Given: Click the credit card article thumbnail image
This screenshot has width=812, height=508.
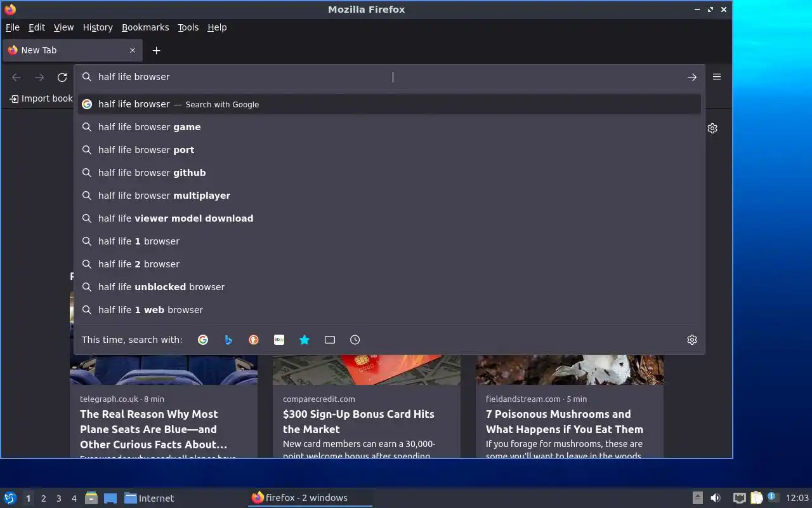Looking at the screenshot, I should (367, 370).
